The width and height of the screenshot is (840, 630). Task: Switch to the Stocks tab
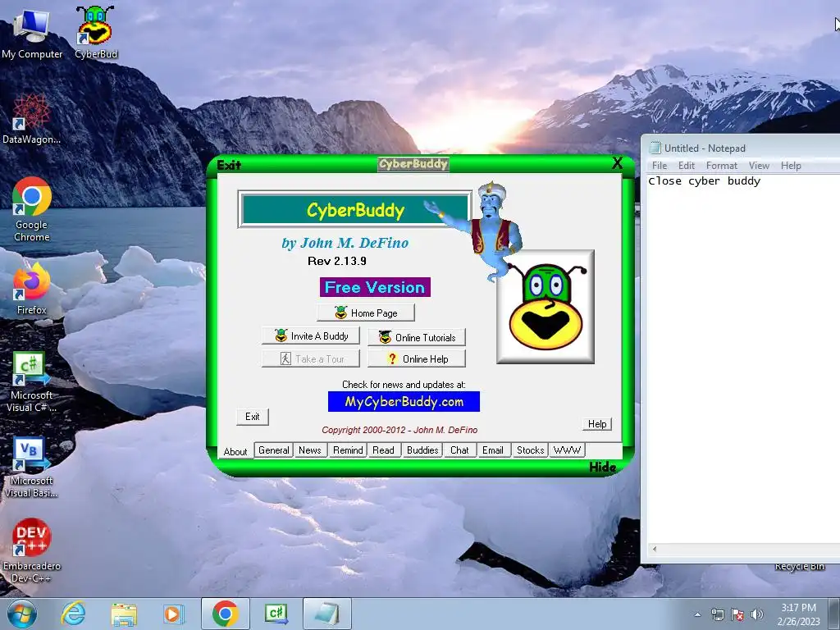click(531, 450)
